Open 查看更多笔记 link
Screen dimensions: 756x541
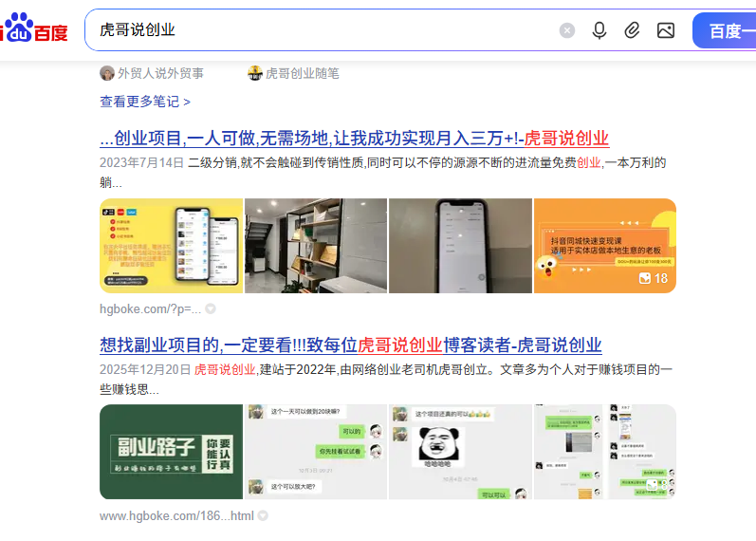pyautogui.click(x=144, y=102)
